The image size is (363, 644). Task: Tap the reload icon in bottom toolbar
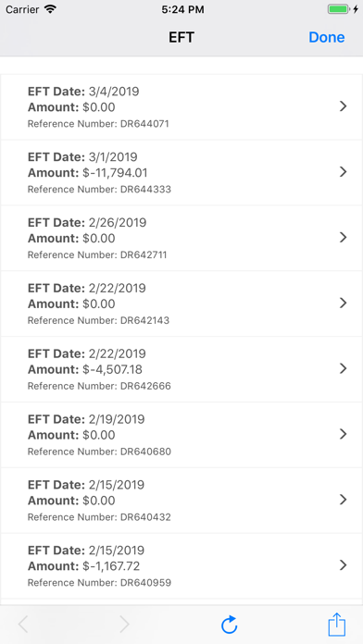[229, 625]
